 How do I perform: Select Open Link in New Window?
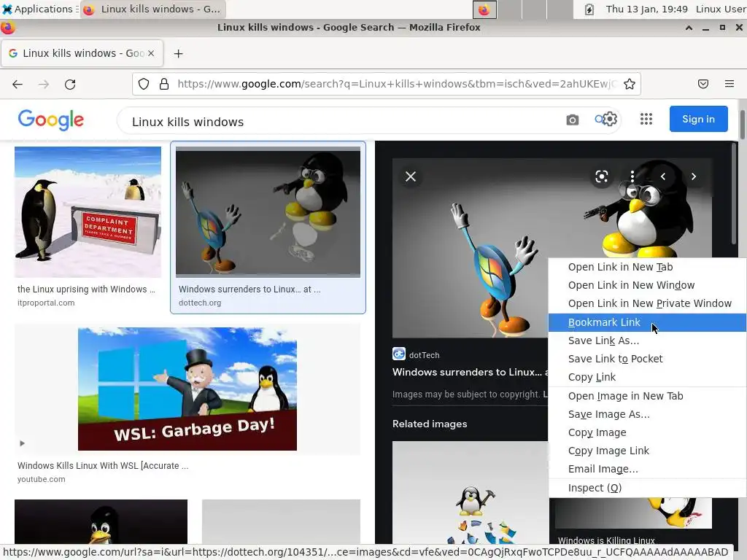coord(647,285)
